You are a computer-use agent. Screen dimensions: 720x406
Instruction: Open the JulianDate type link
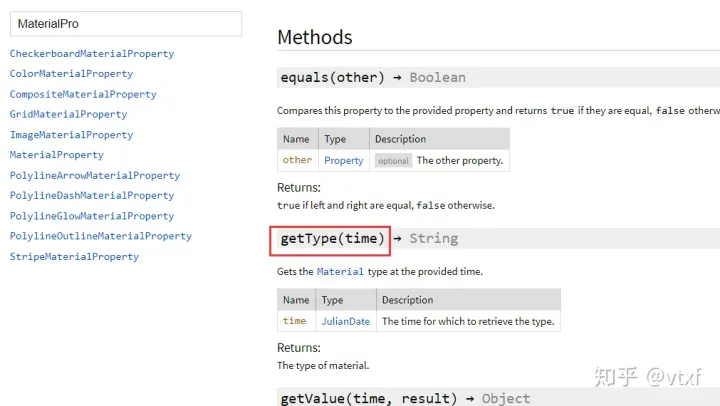point(345,321)
